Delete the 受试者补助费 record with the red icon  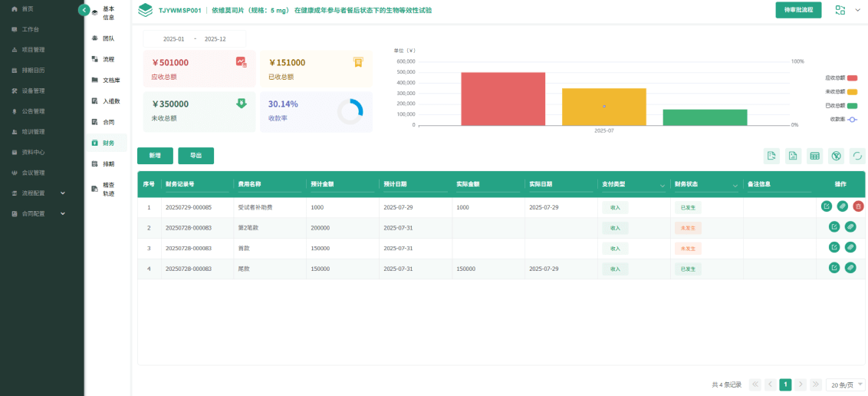858,206
